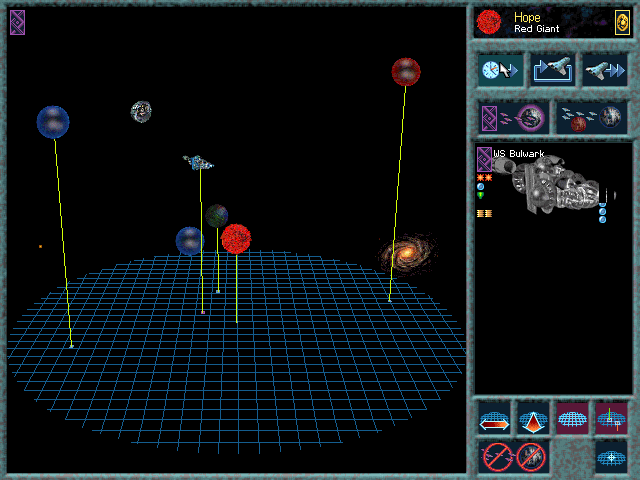Viewport: 640px width, 480px height.
Task: Click the ship fast-forward arrows icon
Action: (x=604, y=70)
